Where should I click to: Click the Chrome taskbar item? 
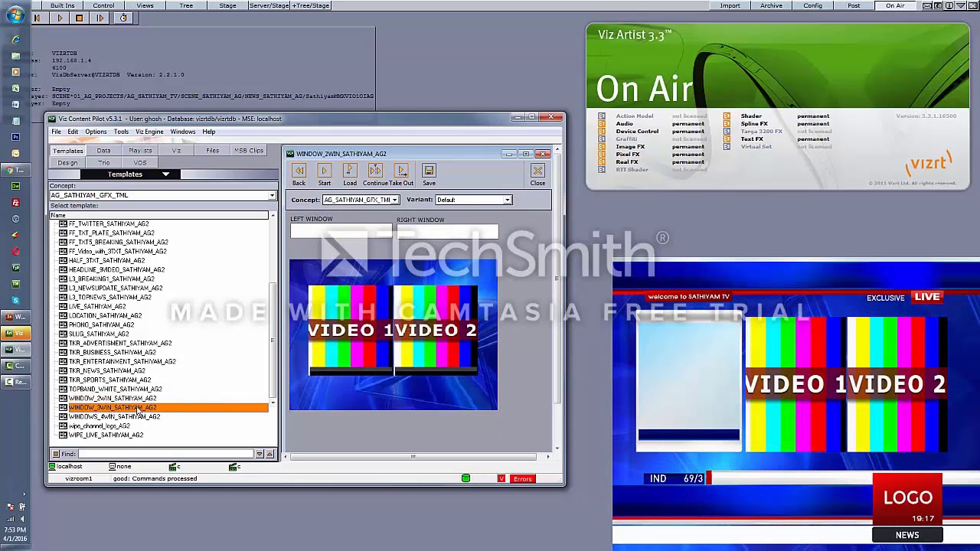tap(15, 169)
